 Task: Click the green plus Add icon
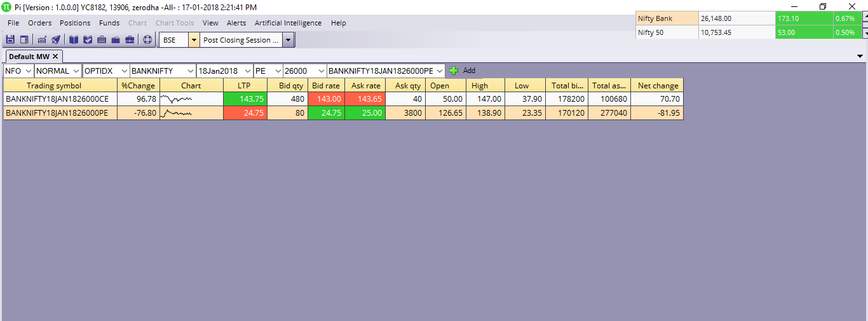point(454,71)
